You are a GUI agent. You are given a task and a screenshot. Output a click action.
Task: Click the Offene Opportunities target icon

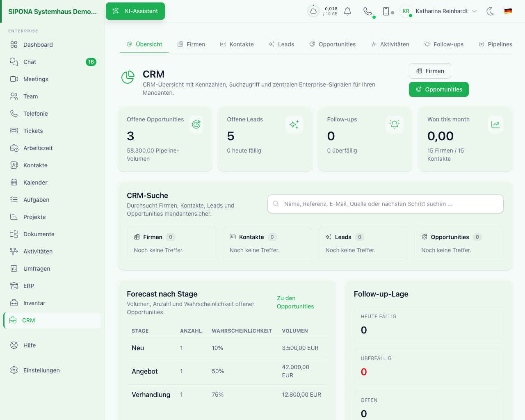click(196, 124)
